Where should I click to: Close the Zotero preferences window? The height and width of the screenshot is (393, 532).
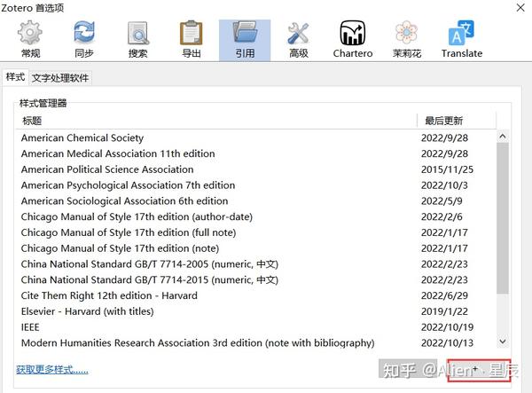coord(520,7)
